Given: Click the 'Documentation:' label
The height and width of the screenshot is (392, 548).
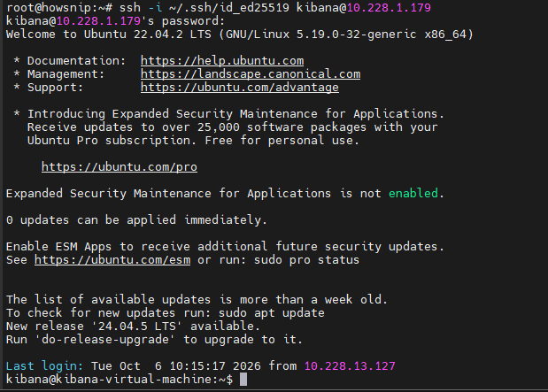Looking at the screenshot, I should (x=76, y=61).
